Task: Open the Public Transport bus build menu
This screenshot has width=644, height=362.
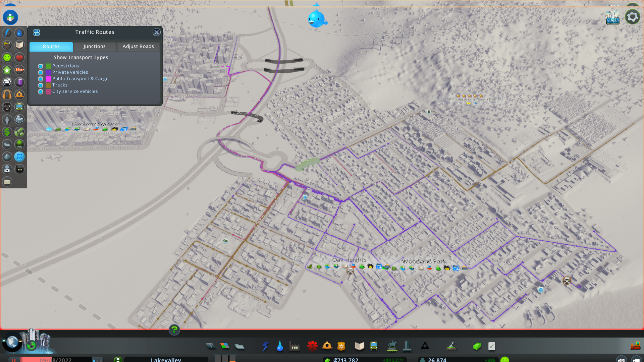Action: click(374, 346)
